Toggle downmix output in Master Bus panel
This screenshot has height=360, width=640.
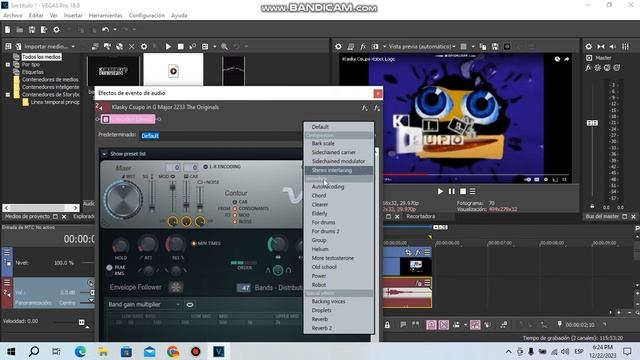coord(601,47)
